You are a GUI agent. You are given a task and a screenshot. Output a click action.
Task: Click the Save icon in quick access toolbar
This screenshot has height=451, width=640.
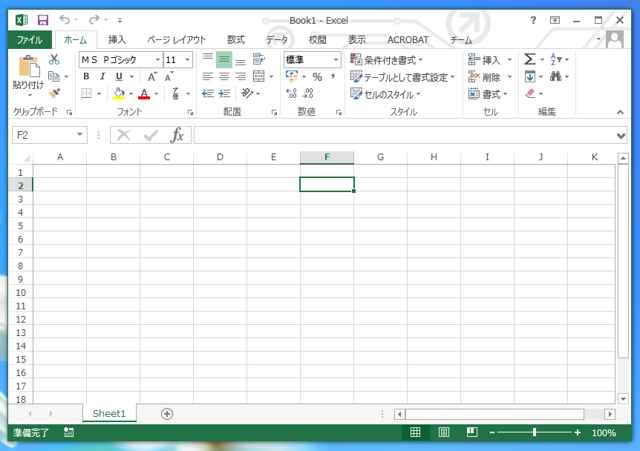[43, 20]
